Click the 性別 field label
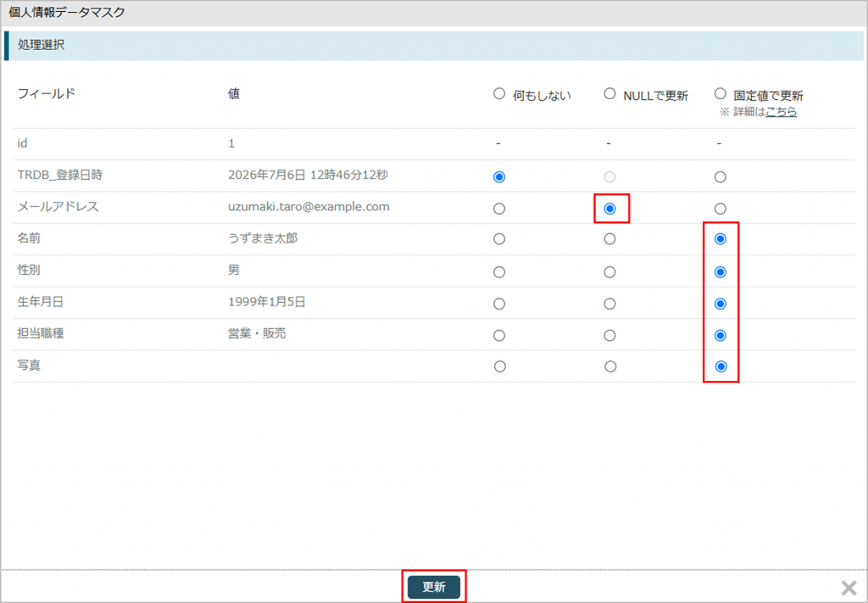868x603 pixels. tap(29, 270)
